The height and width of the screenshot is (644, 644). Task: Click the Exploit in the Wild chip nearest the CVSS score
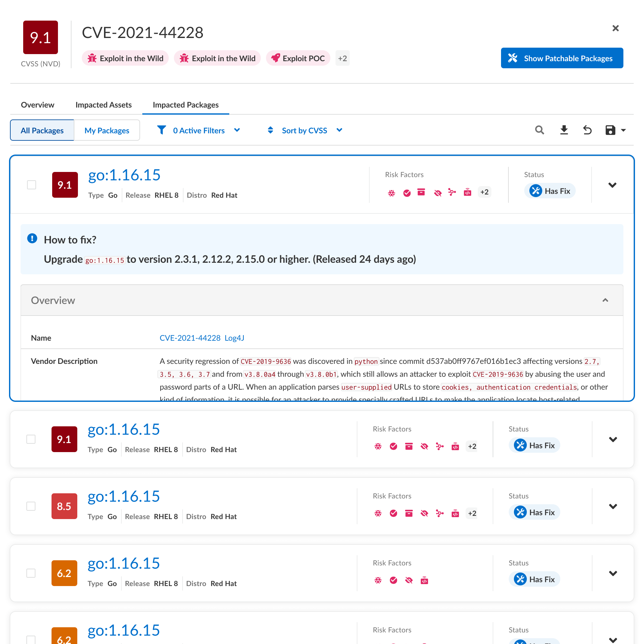coord(125,58)
